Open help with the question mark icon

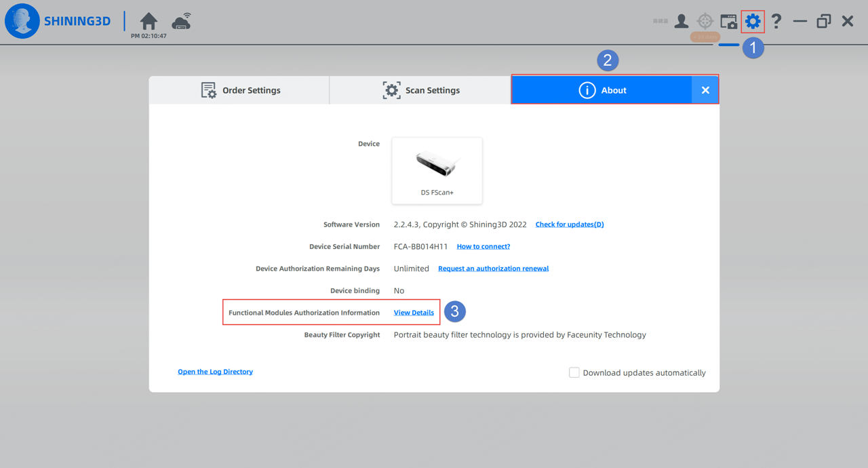(776, 21)
